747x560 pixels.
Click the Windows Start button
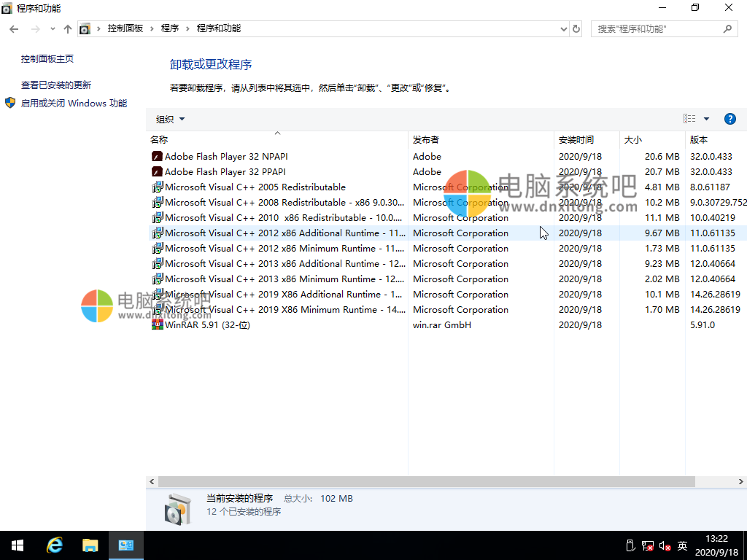pyautogui.click(x=17, y=545)
